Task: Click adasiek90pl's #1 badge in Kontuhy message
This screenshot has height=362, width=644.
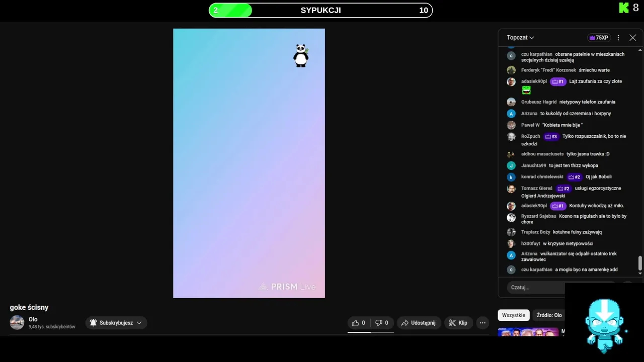Action: click(558, 206)
